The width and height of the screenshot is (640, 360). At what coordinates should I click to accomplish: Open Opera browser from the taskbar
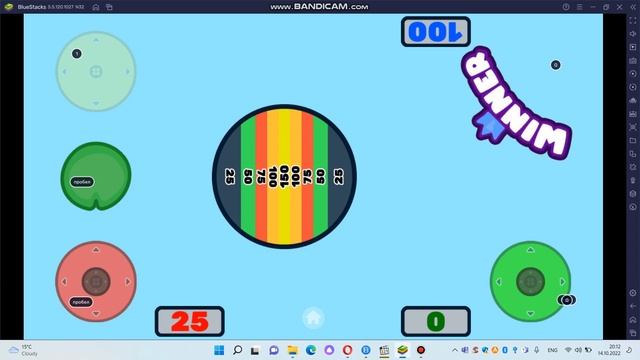click(x=347, y=350)
